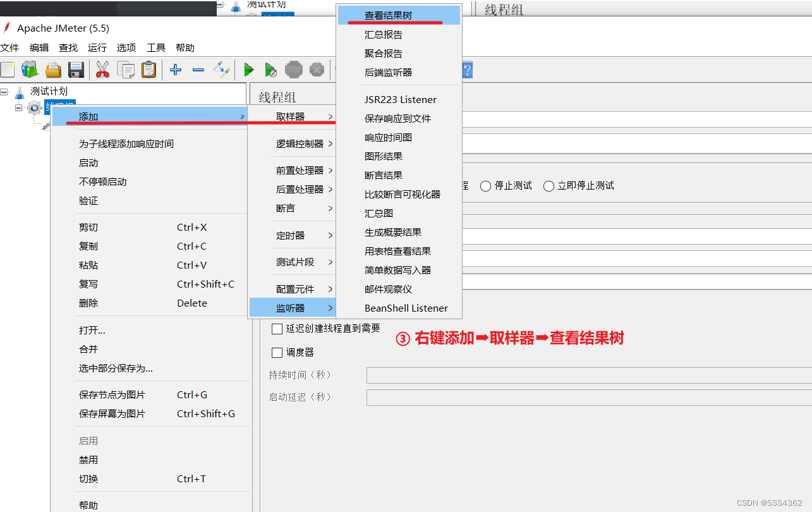Click the Start no pauses icon
The width and height of the screenshot is (812, 512).
click(271, 70)
